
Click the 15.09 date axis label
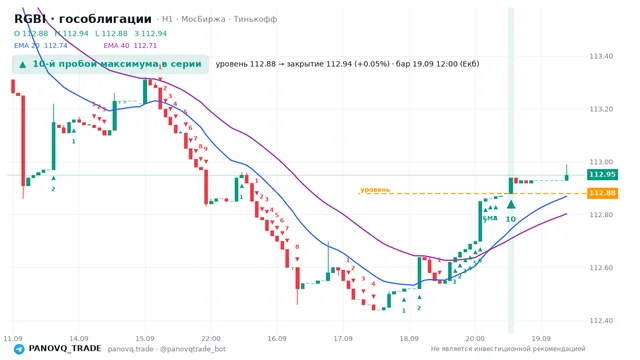(145, 339)
